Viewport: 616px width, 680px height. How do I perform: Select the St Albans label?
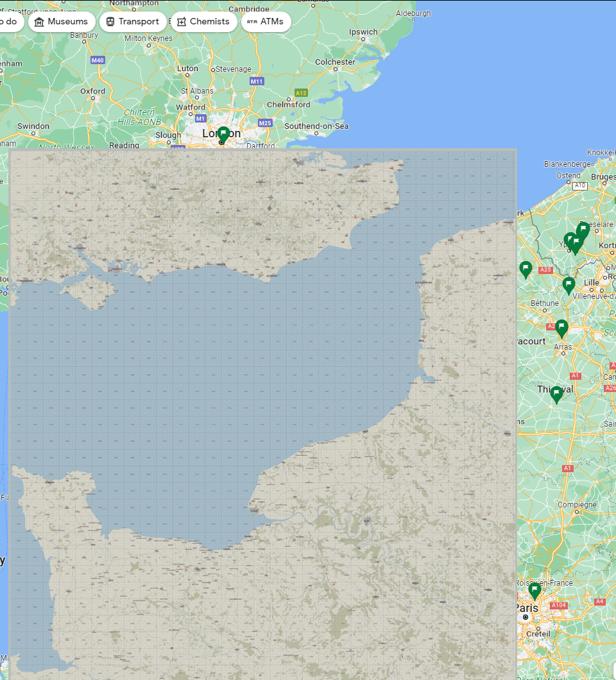click(x=197, y=90)
